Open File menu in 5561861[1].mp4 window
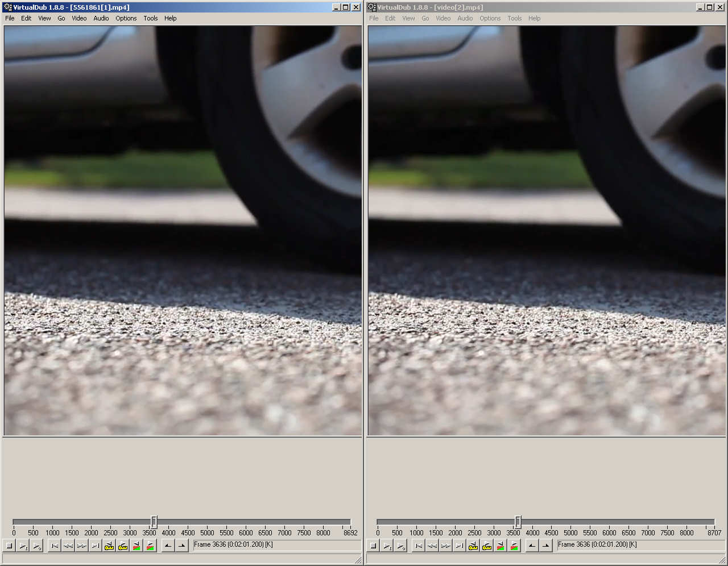 (x=10, y=18)
